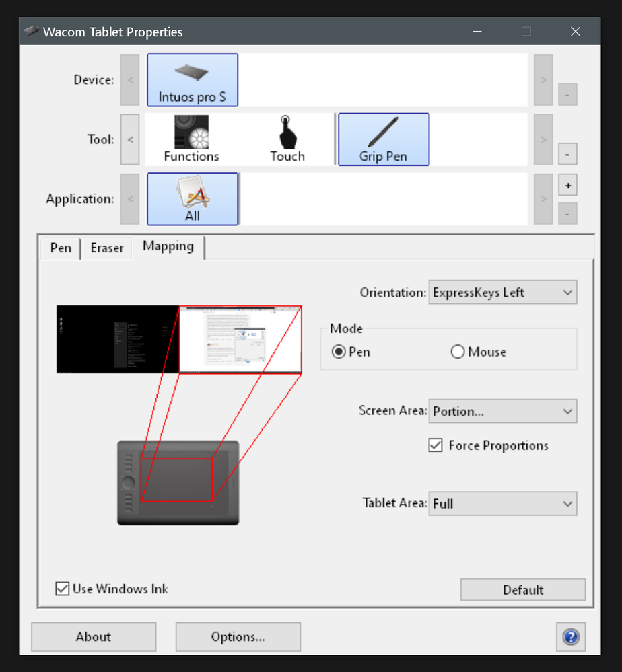Select the All applications icon
The image size is (622, 672).
pos(192,199)
